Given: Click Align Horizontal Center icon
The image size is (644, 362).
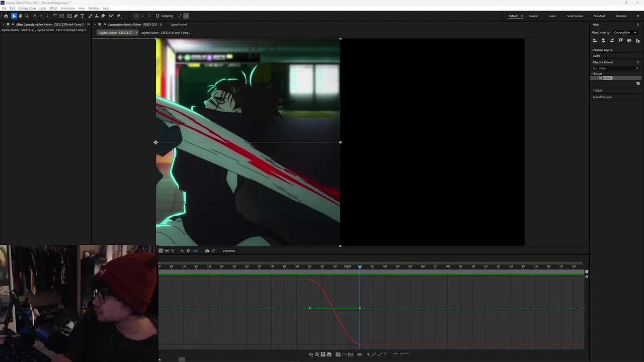Looking at the screenshot, I should (603, 40).
